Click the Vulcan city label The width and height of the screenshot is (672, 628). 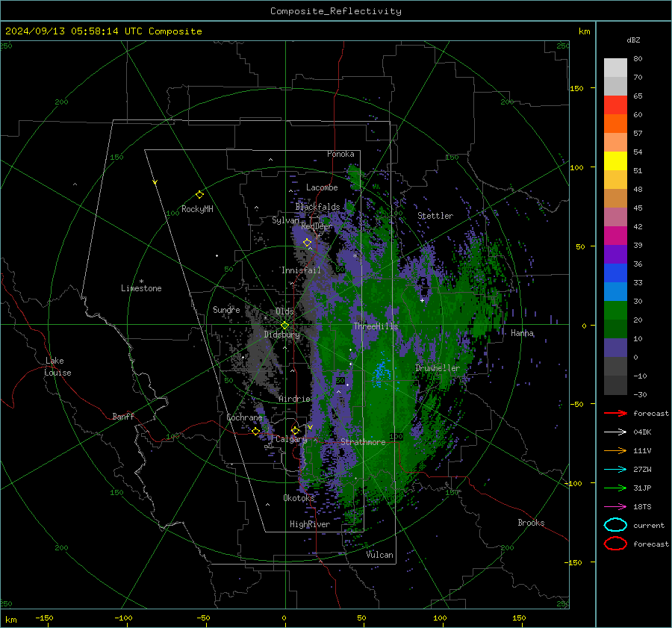click(379, 555)
